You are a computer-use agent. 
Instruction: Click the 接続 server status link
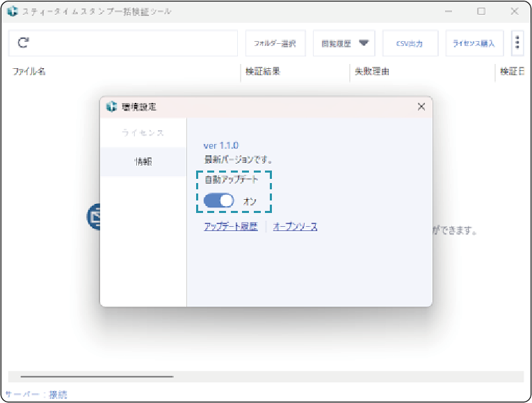pos(58,395)
